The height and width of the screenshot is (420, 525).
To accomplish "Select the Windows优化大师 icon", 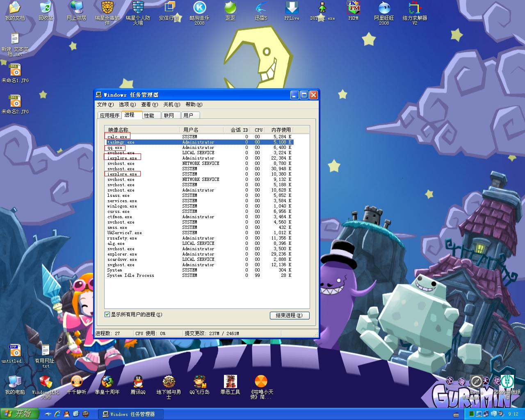I will [46, 387].
